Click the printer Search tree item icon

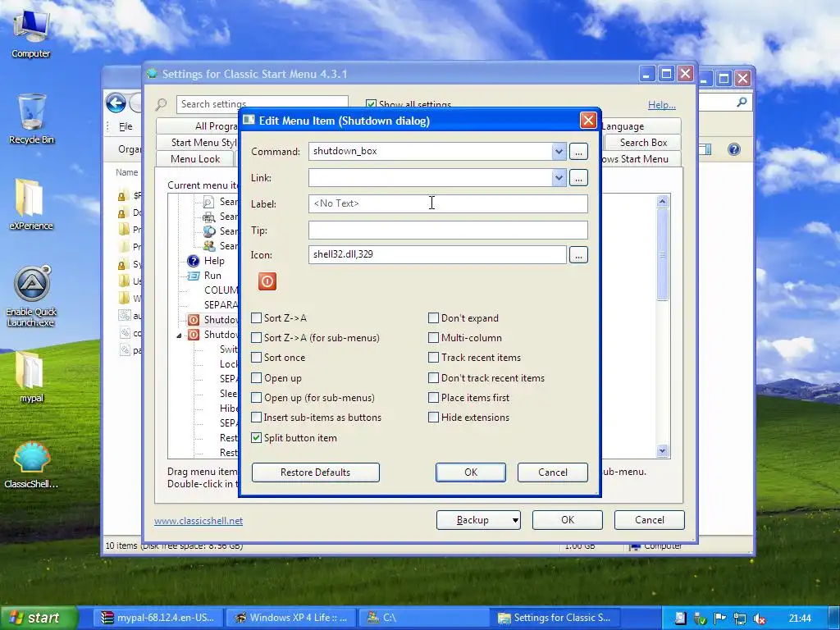click(x=208, y=217)
